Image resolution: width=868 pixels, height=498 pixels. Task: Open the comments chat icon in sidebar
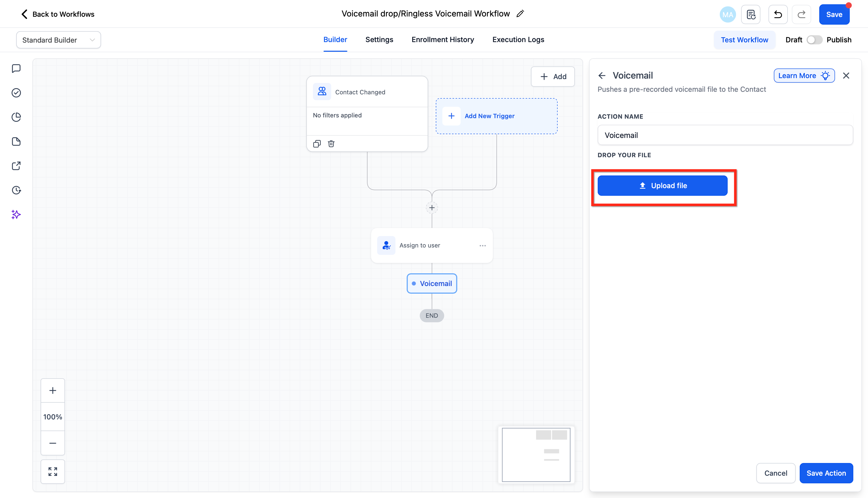pyautogui.click(x=16, y=68)
